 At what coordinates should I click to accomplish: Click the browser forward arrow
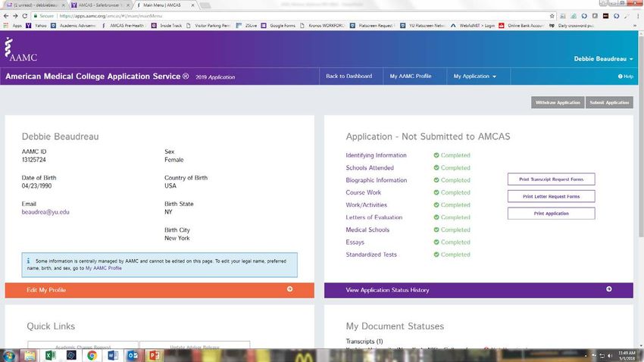coord(15,16)
